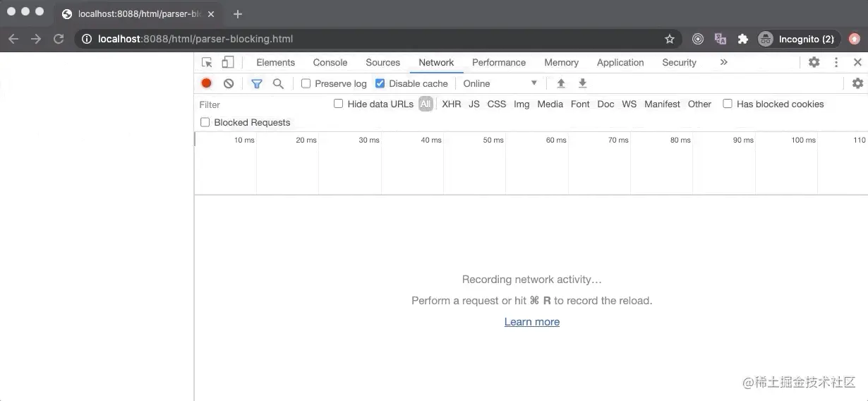Filter requests by Other

tap(699, 104)
